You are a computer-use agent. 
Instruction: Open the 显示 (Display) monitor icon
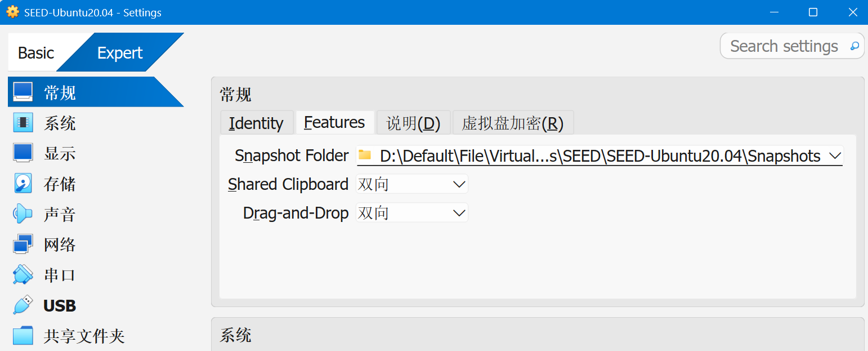coord(23,153)
